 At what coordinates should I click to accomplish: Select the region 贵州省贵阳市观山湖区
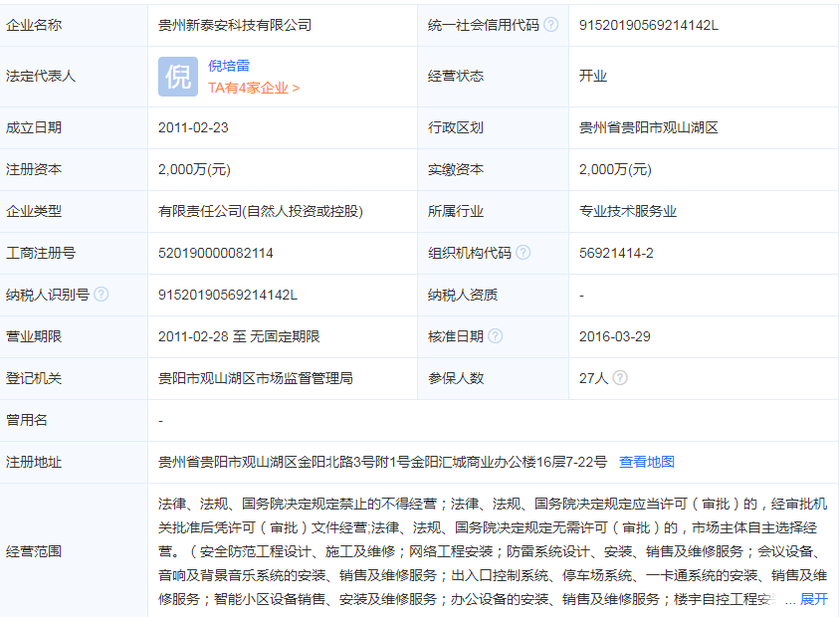coord(648,128)
